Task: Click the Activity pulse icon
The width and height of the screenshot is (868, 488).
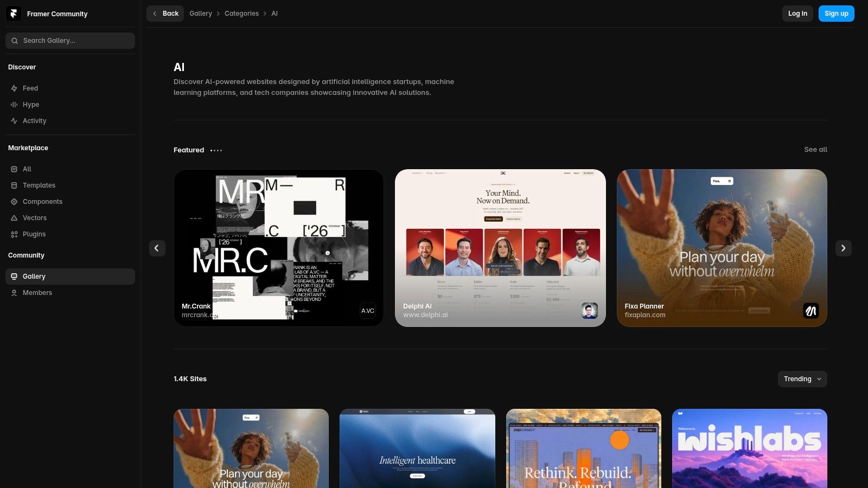Action: click(x=14, y=121)
